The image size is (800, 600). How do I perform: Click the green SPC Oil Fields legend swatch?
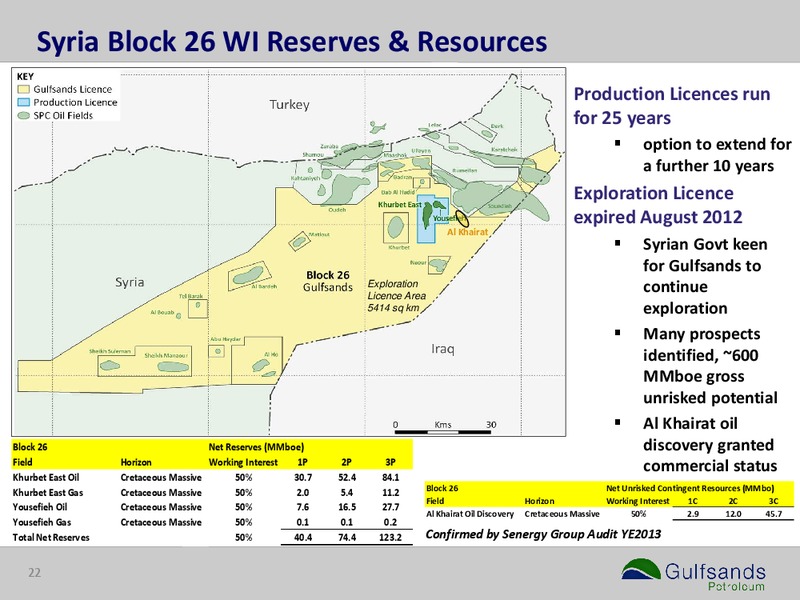point(23,115)
